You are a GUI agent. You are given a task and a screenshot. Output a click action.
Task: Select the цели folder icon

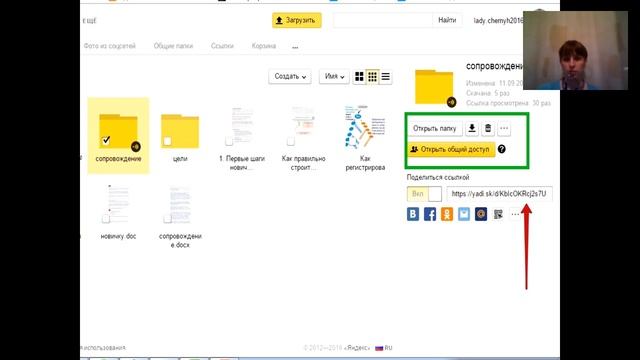(x=180, y=131)
